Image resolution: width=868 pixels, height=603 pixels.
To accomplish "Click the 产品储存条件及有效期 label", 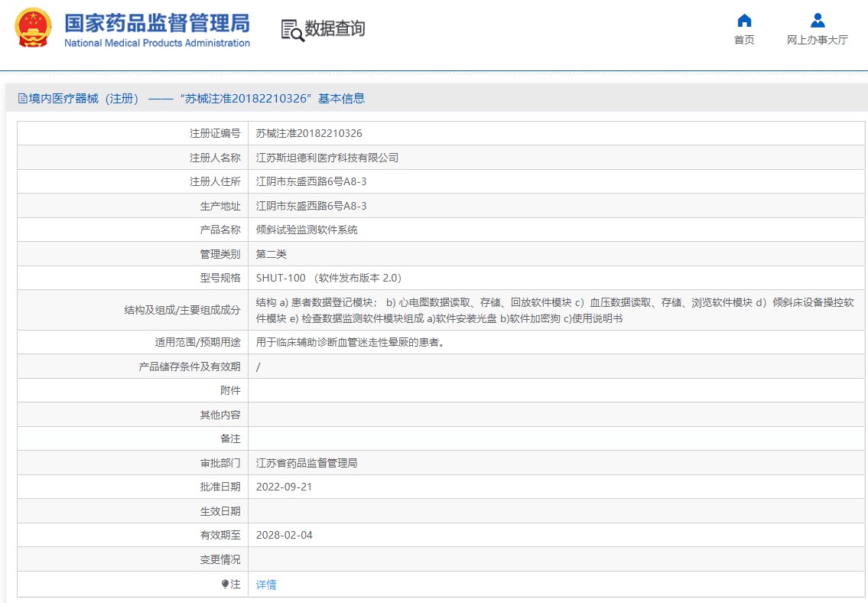I will (x=190, y=367).
